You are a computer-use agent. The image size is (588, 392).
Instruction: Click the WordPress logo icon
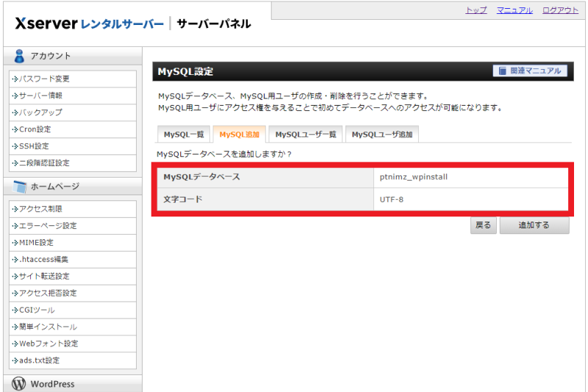click(x=19, y=384)
